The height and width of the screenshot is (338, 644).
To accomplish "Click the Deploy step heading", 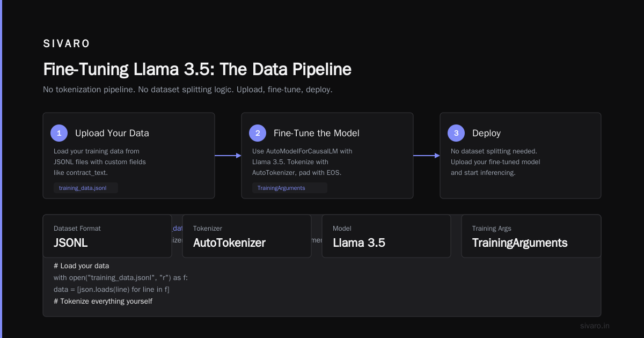I will (x=486, y=133).
